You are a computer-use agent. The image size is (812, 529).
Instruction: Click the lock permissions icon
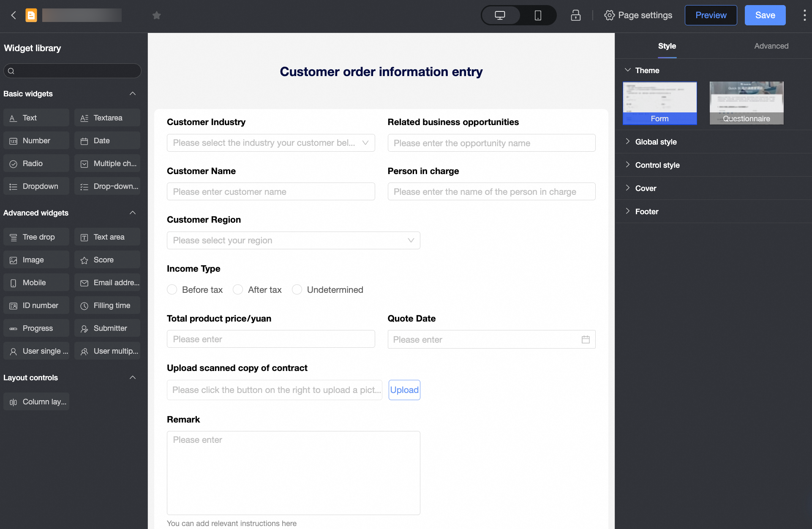[575, 15]
